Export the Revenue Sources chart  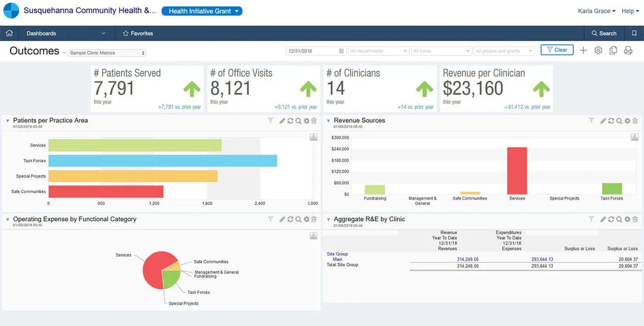pyautogui.click(x=635, y=137)
